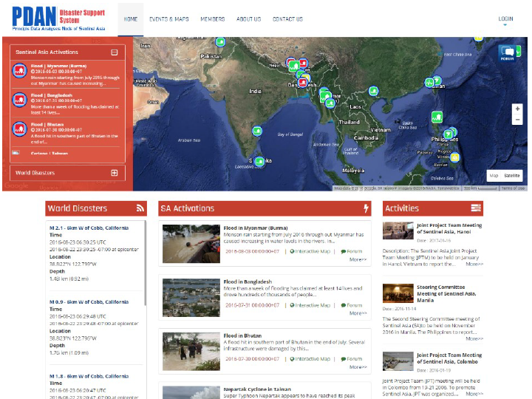This screenshot has width=532, height=399.
Task: Click the Forum link for Flood in Bangladesh
Action: [352, 305]
